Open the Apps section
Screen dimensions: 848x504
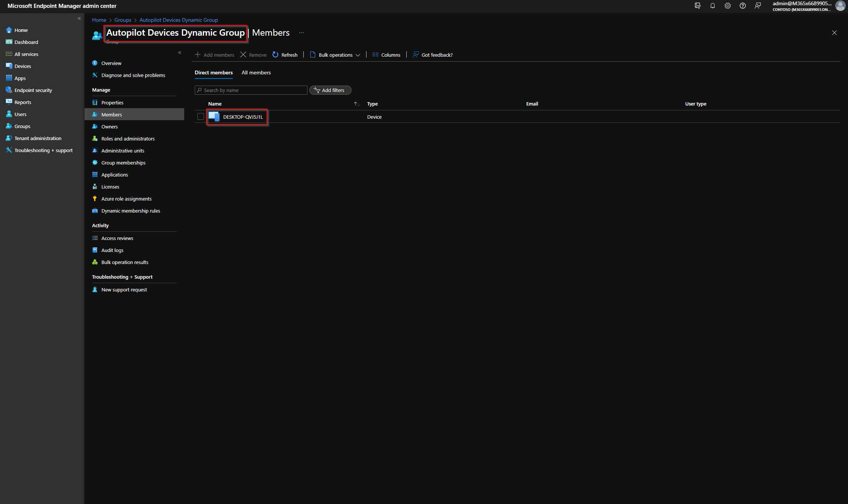20,78
